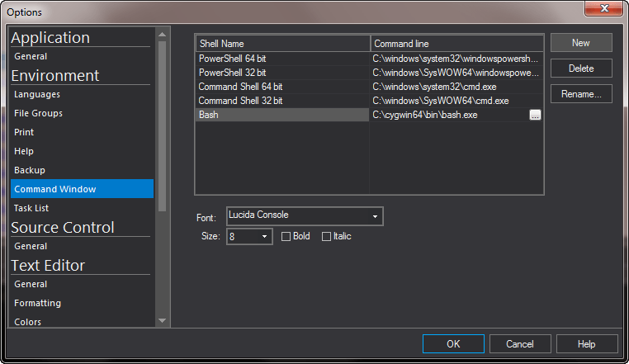Open the font Size dropdown
Viewport: 629px width, 364px height.
[x=249, y=236]
